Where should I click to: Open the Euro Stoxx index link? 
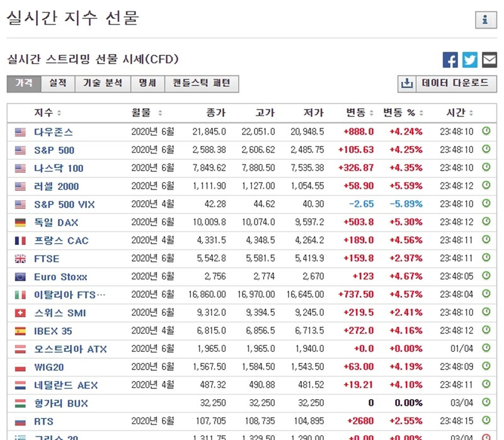60,277
